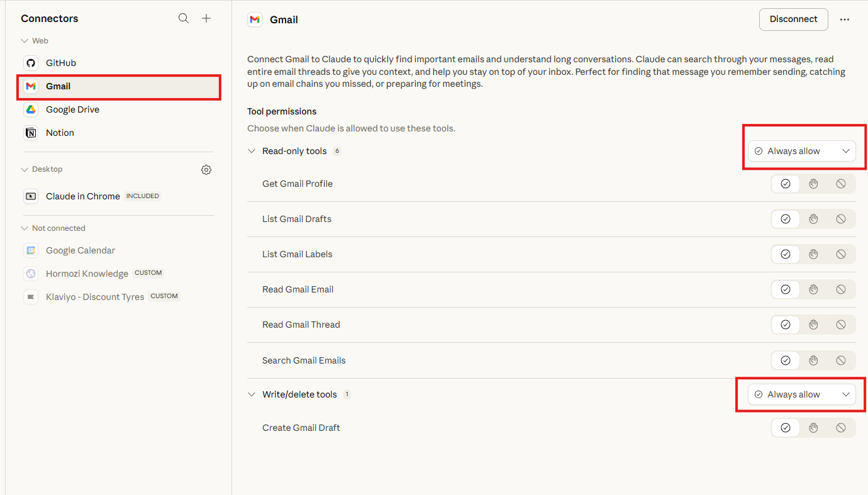Block the Get Gmail Profile tool
The width and height of the screenshot is (868, 495).
(x=841, y=184)
